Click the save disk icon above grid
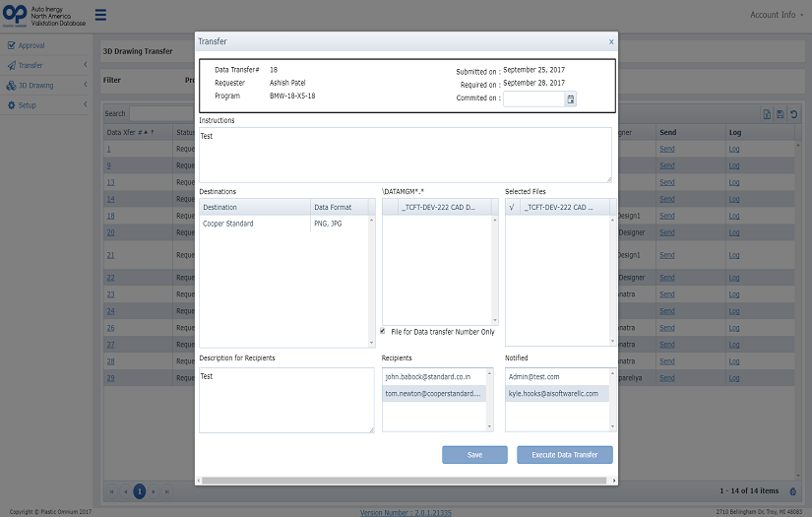Viewport: 812px width, 517px height. (780, 114)
